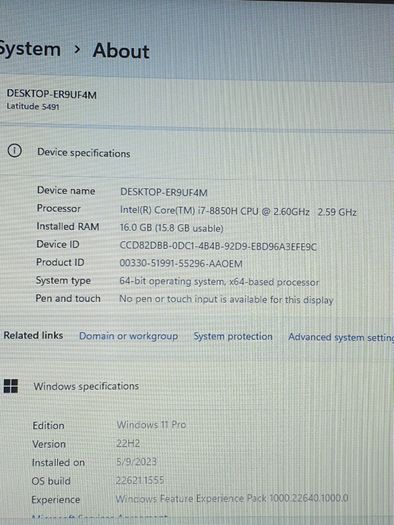Viewport: 394px width, 525px height.
Task: Collapse the Windows specifications section
Action: tap(197, 386)
